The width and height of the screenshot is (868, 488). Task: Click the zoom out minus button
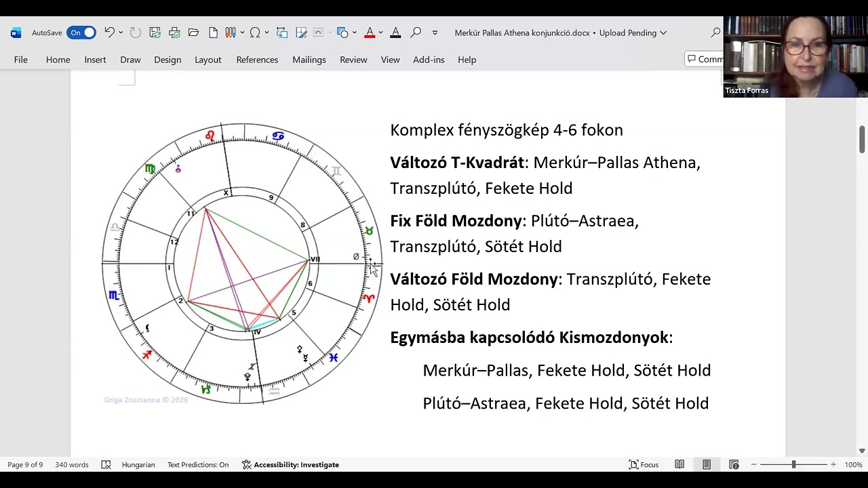coord(753,465)
